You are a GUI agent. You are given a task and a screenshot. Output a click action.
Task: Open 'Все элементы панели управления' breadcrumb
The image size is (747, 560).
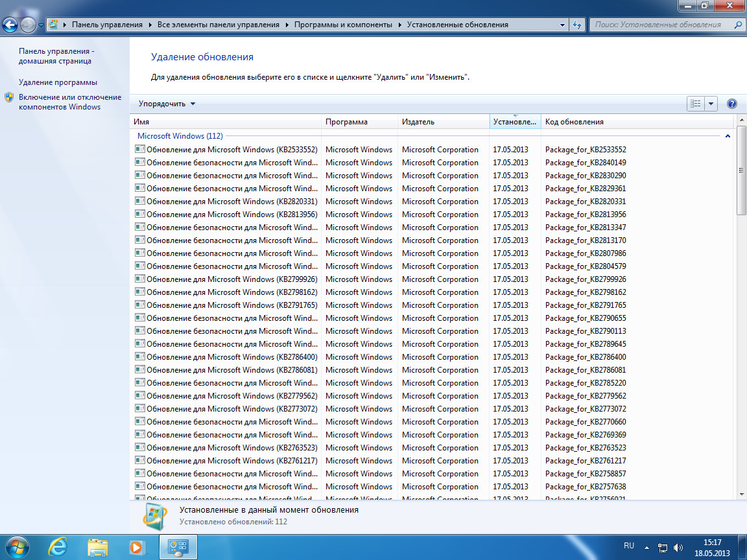(x=218, y=25)
